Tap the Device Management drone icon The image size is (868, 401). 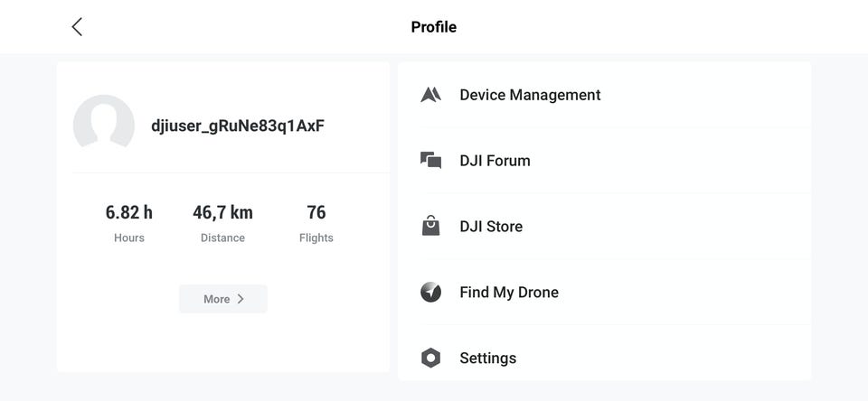point(431,95)
